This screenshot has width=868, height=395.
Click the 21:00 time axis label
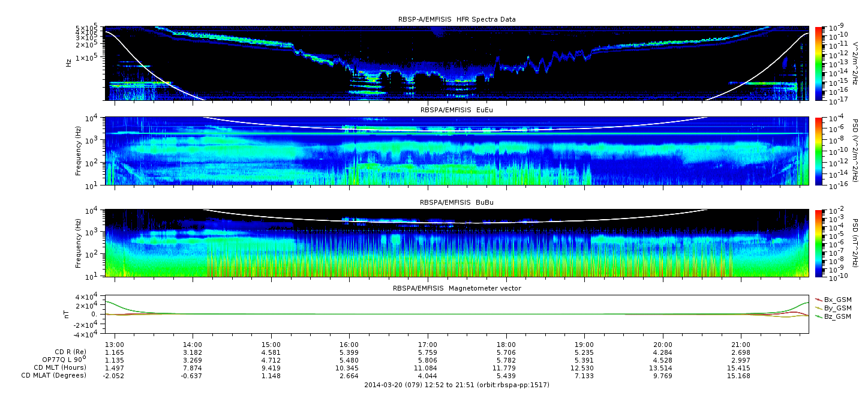[741, 345]
